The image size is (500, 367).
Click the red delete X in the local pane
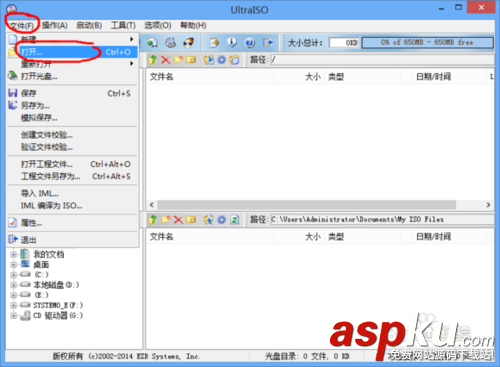[178, 219]
